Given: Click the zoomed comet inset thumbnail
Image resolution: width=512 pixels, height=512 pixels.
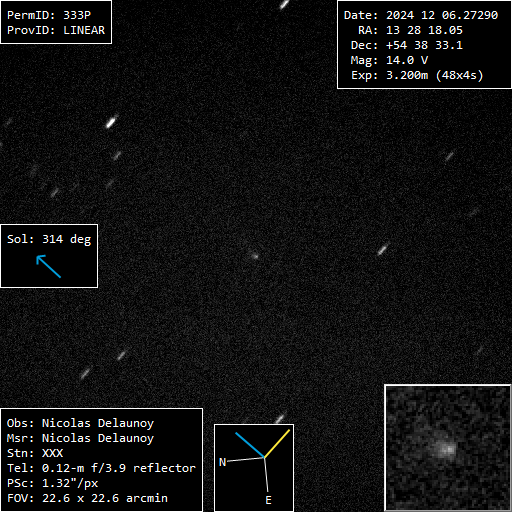Looking at the screenshot, I should [x=448, y=448].
